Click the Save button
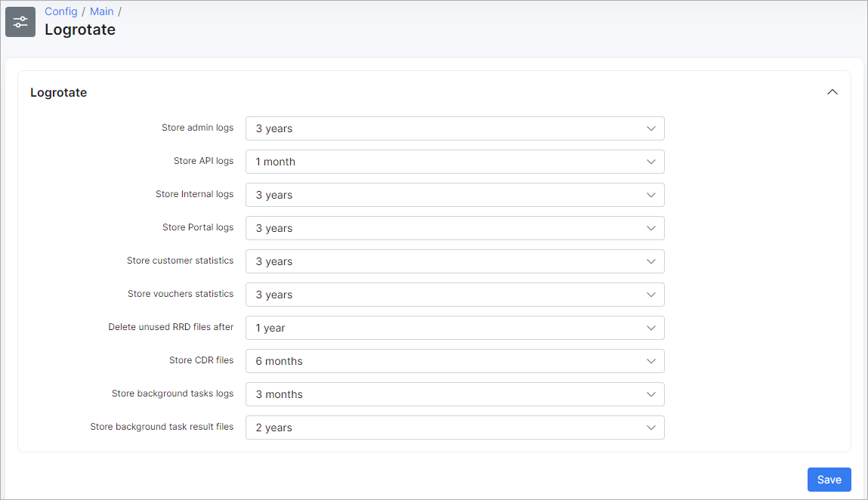The height and width of the screenshot is (500, 868). coord(829,480)
